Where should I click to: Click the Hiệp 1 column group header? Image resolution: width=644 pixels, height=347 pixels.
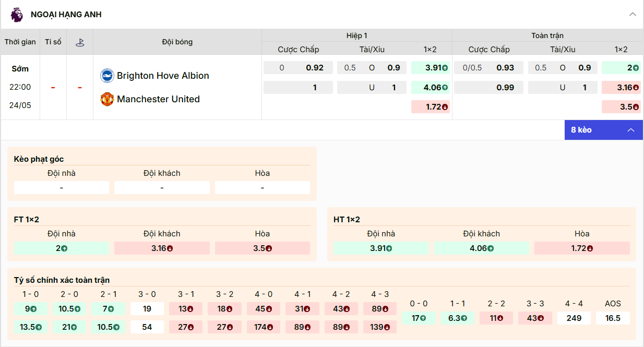click(357, 35)
